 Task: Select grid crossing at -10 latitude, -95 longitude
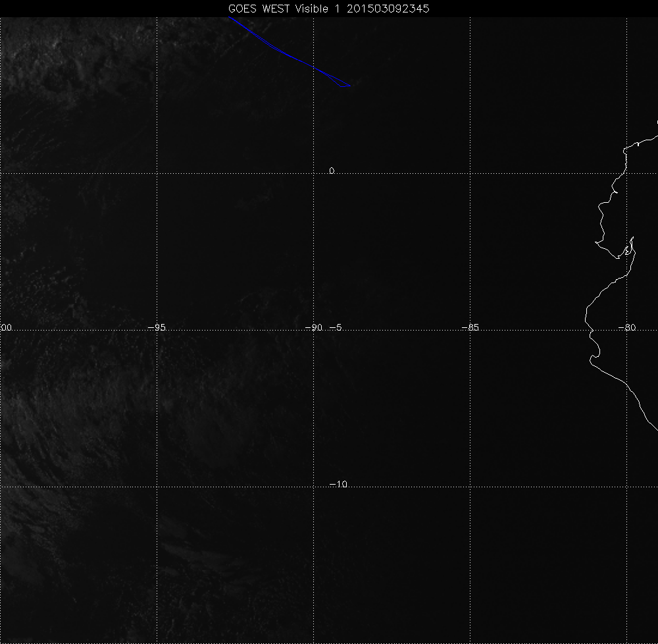[157, 487]
